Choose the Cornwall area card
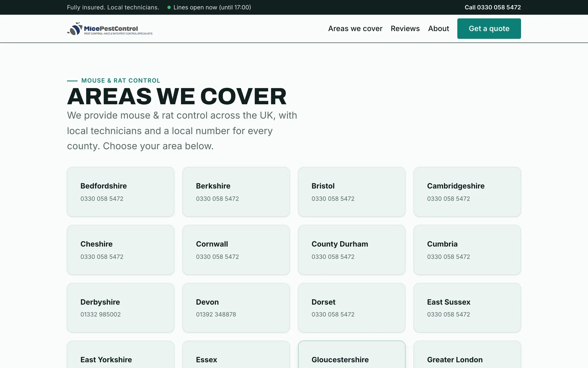 (x=236, y=250)
